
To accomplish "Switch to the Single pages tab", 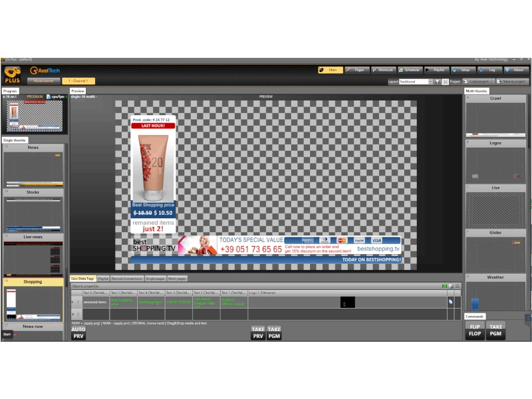I will [x=155, y=279].
